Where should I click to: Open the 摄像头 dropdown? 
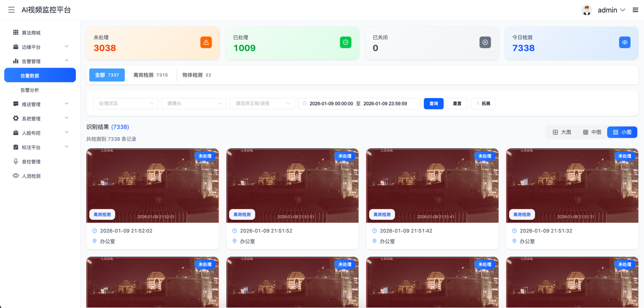click(194, 104)
